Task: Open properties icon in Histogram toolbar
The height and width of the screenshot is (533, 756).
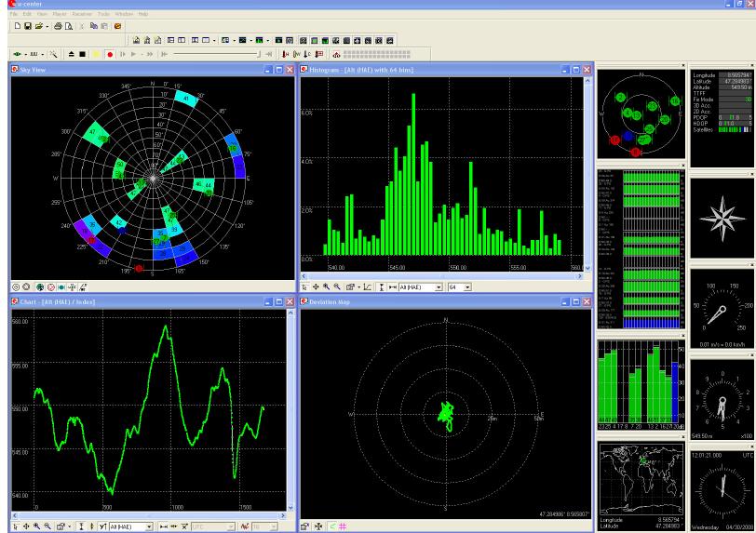Action: coord(350,286)
